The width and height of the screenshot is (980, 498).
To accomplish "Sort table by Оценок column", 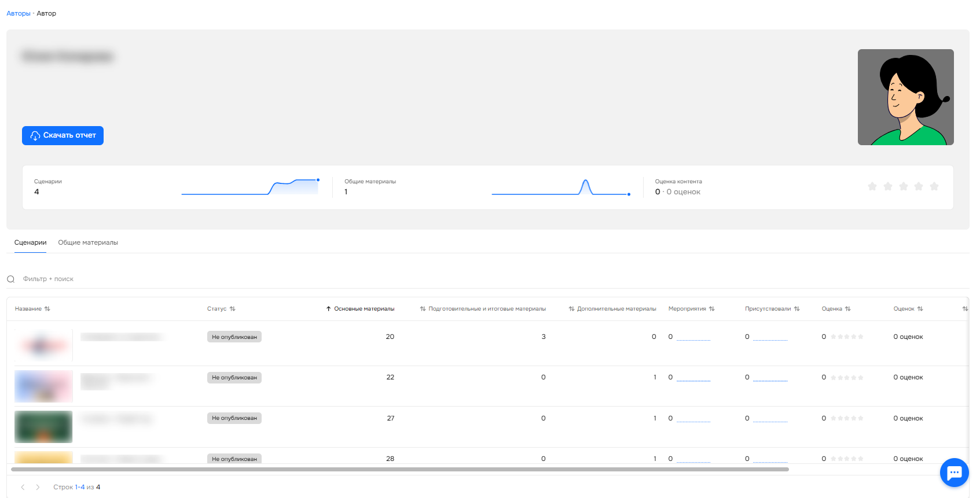I will pos(908,309).
